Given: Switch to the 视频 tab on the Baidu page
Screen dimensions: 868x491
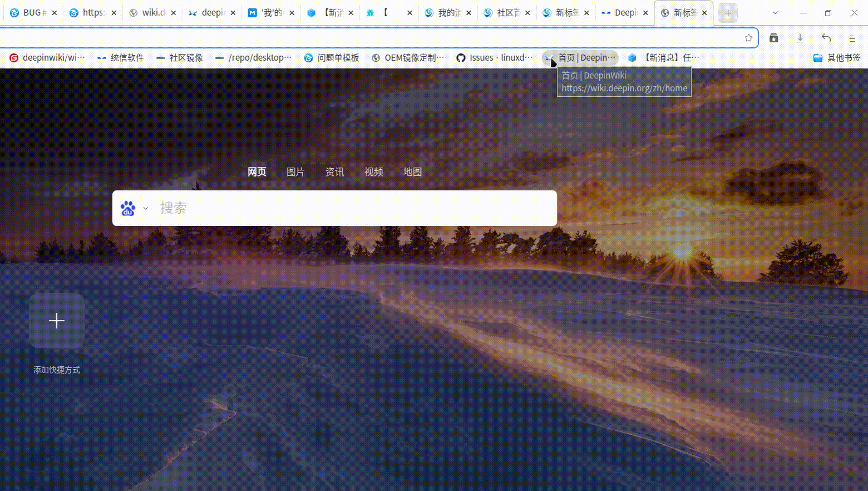Looking at the screenshot, I should coord(373,172).
